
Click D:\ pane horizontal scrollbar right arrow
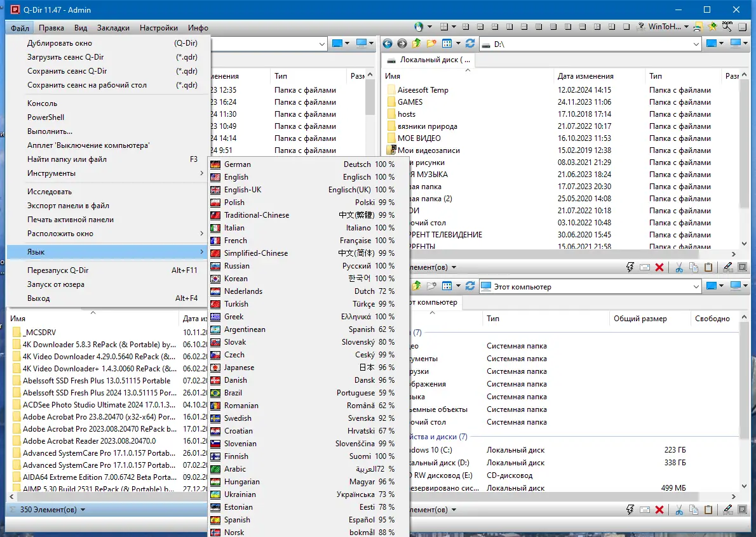pos(734,255)
